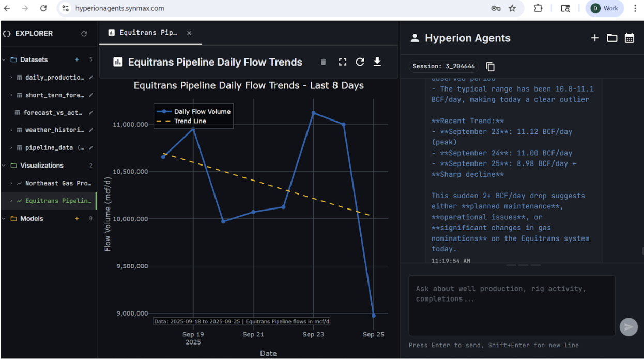Download the Equitrans flow chart
The image size is (644, 359).
coord(377,62)
